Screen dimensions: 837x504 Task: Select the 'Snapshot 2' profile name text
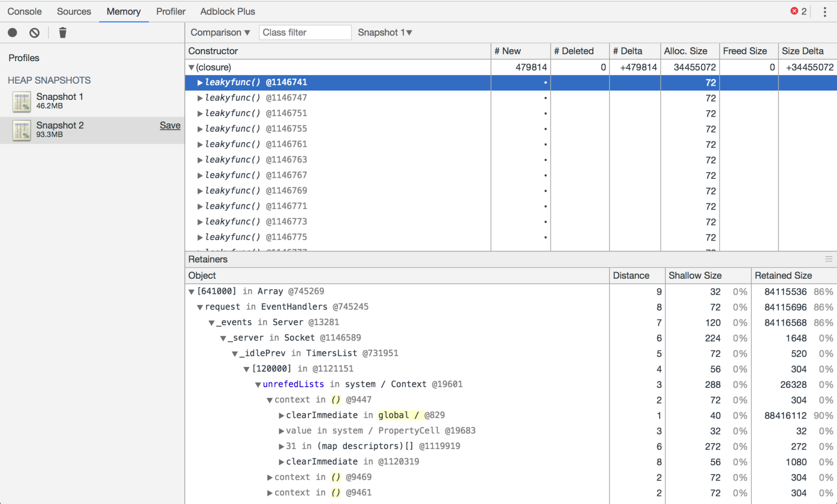point(60,125)
